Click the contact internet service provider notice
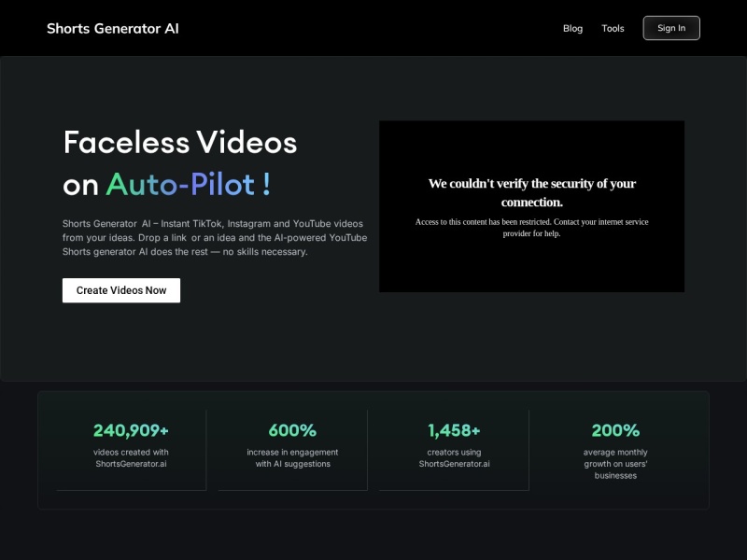 (530, 227)
